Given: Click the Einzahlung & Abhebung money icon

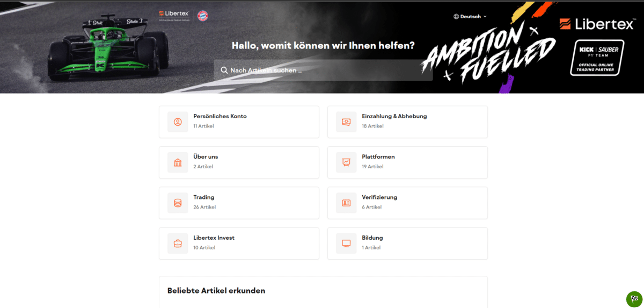Looking at the screenshot, I should click(346, 122).
